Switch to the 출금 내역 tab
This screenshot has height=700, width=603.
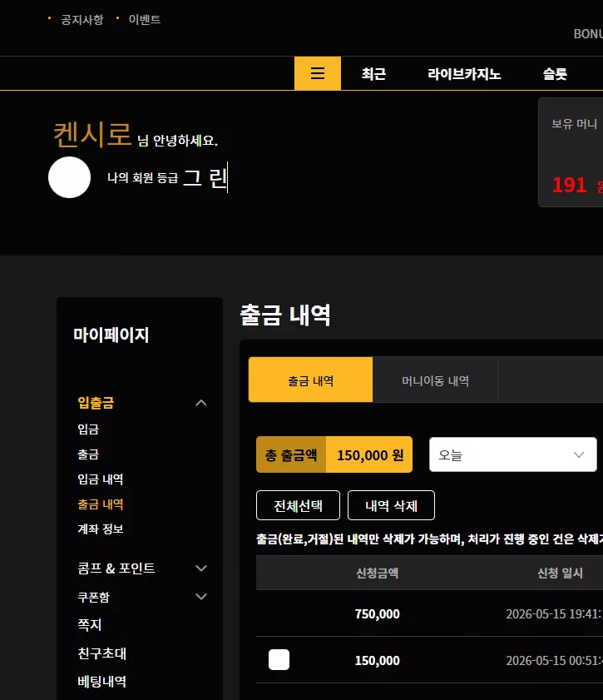(x=310, y=380)
